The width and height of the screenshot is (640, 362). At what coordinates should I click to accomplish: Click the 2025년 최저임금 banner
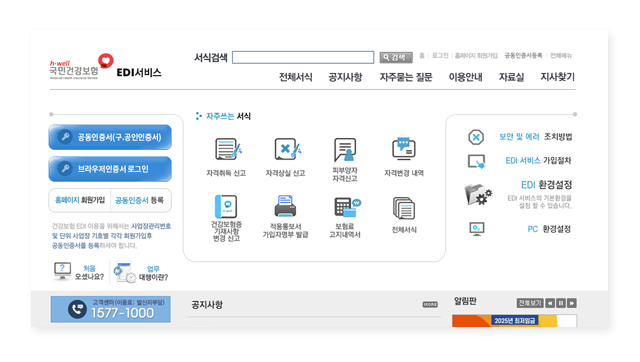514,321
